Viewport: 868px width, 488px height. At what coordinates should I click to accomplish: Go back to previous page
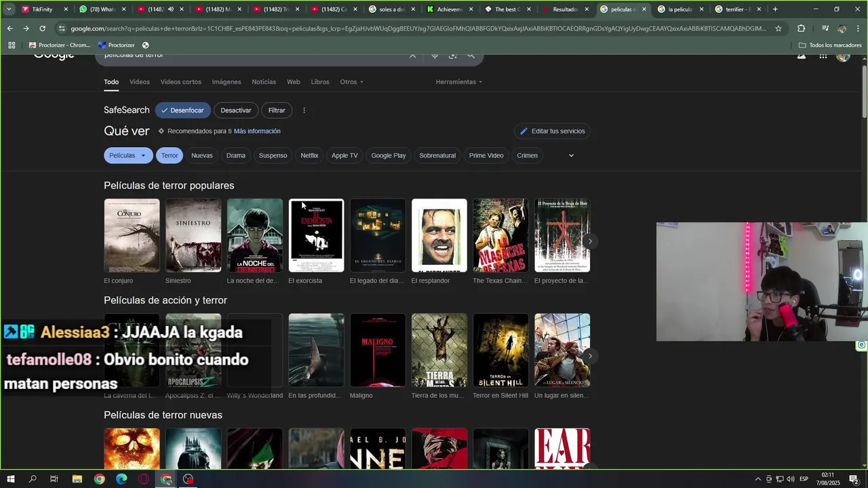[9, 28]
